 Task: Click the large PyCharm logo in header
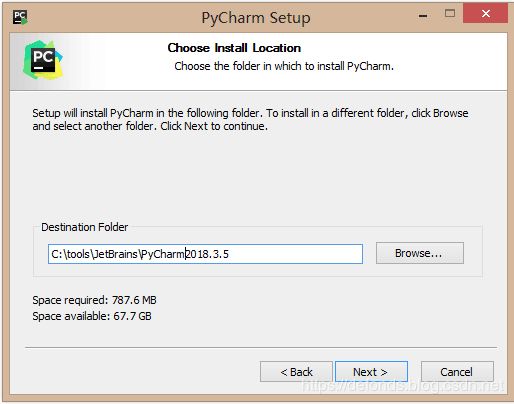[x=43, y=60]
